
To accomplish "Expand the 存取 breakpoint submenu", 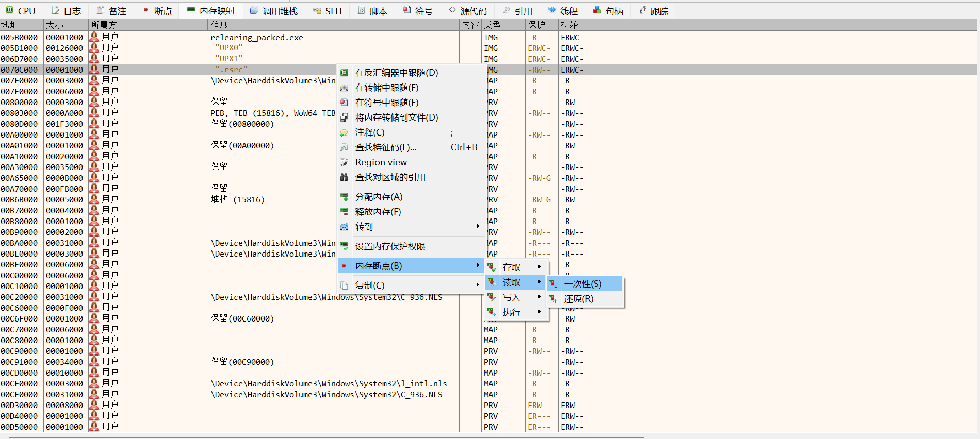I will click(x=539, y=267).
